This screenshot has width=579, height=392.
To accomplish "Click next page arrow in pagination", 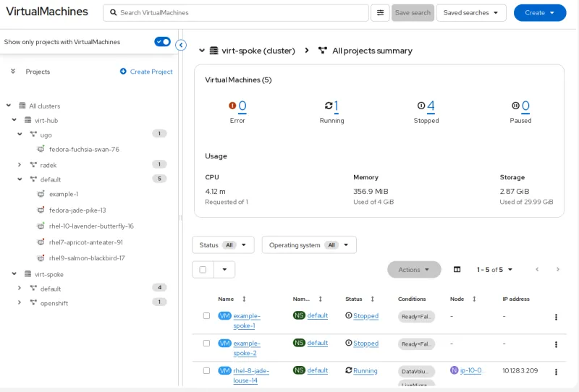I will (x=557, y=270).
